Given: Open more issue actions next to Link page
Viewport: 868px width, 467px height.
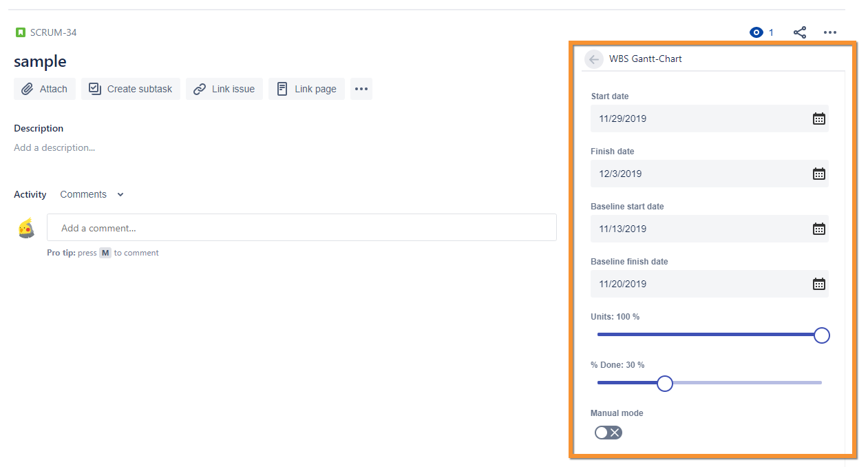Looking at the screenshot, I should pyautogui.click(x=361, y=89).
